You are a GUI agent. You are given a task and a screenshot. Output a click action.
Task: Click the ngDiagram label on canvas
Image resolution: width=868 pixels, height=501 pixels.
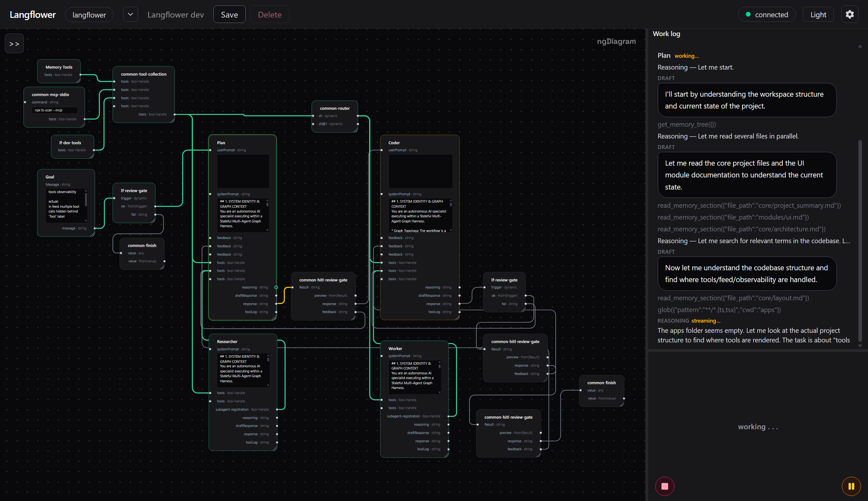pos(616,41)
